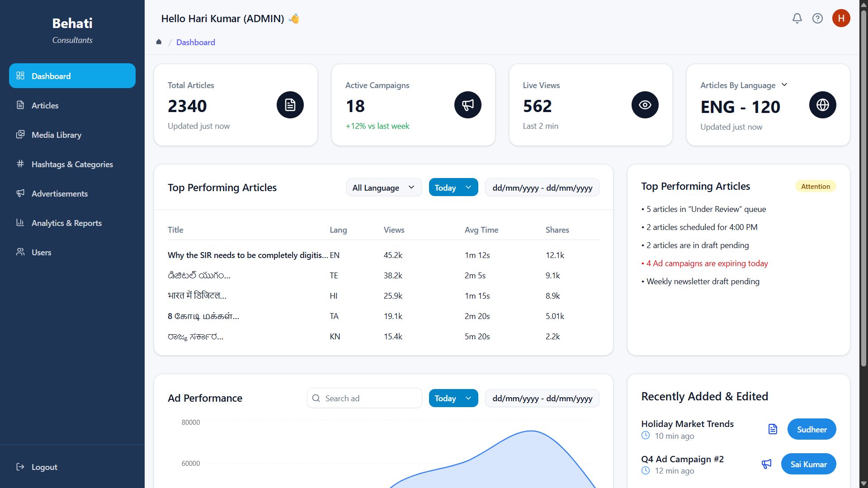The width and height of the screenshot is (868, 488).
Task: Click the Active Campaigns megaphone icon
Action: point(467,105)
